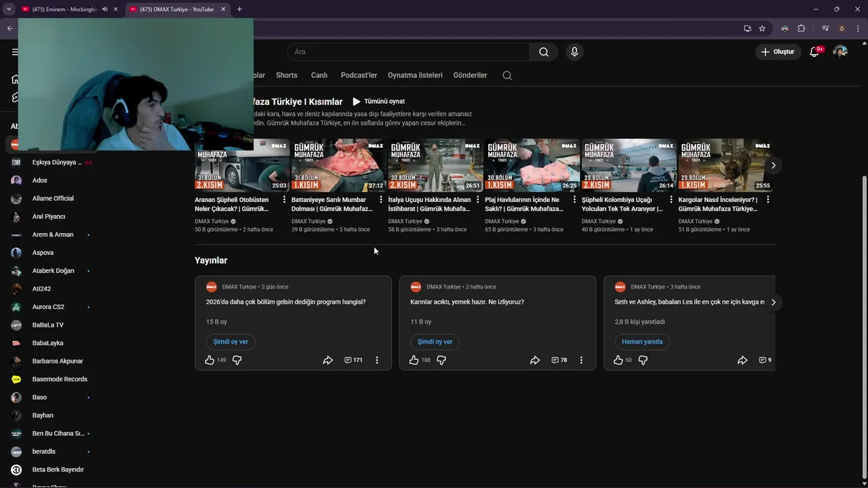Screen dimensions: 868x488
Task: Open Eşkıya Dünyaya subscription channel
Action: [x=51, y=163]
